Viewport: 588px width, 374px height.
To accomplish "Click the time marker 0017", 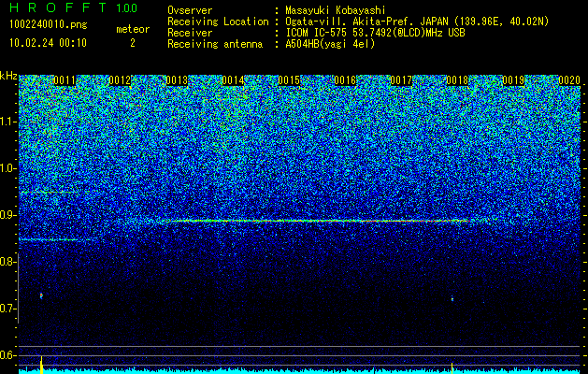I will [x=401, y=80].
